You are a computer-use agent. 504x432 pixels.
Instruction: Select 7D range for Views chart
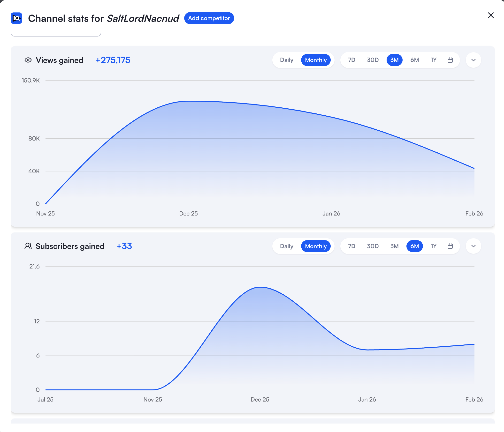[x=351, y=60]
